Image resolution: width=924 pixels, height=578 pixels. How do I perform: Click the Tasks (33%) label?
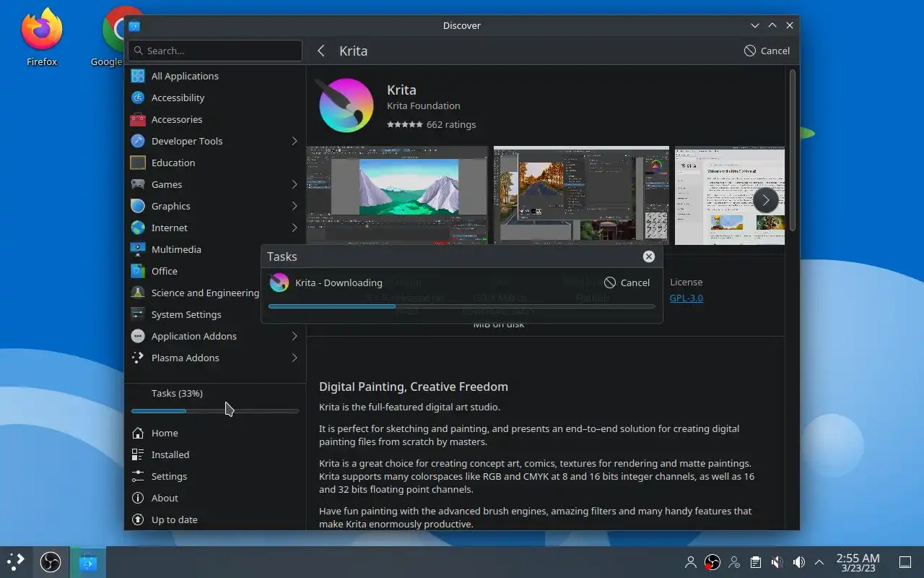177,393
